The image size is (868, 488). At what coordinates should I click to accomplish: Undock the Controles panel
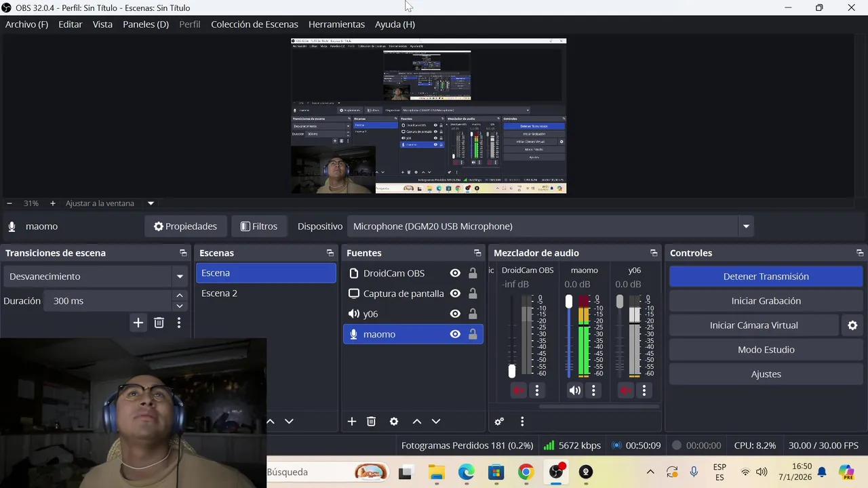click(x=860, y=253)
